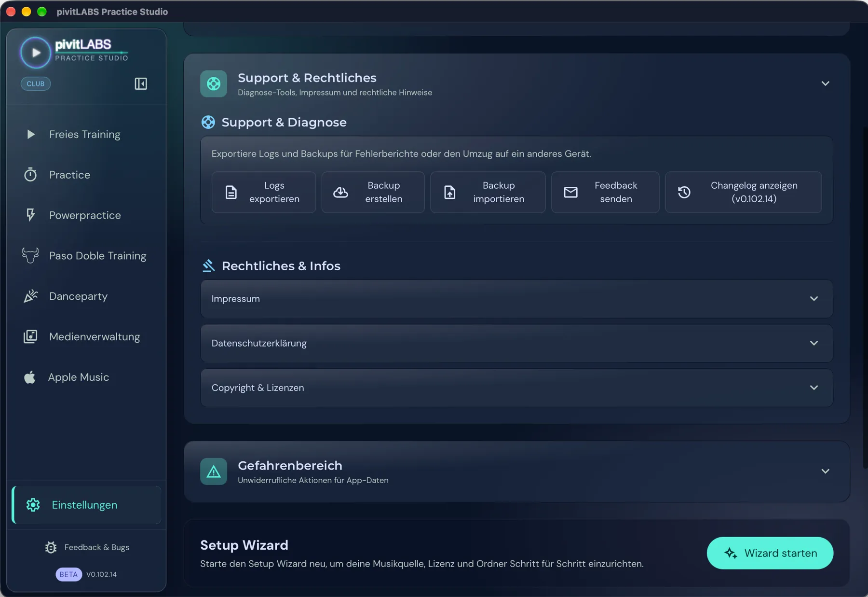Image resolution: width=868 pixels, height=597 pixels.
Task: Click the Backup importieren file icon
Action: pyautogui.click(x=449, y=192)
